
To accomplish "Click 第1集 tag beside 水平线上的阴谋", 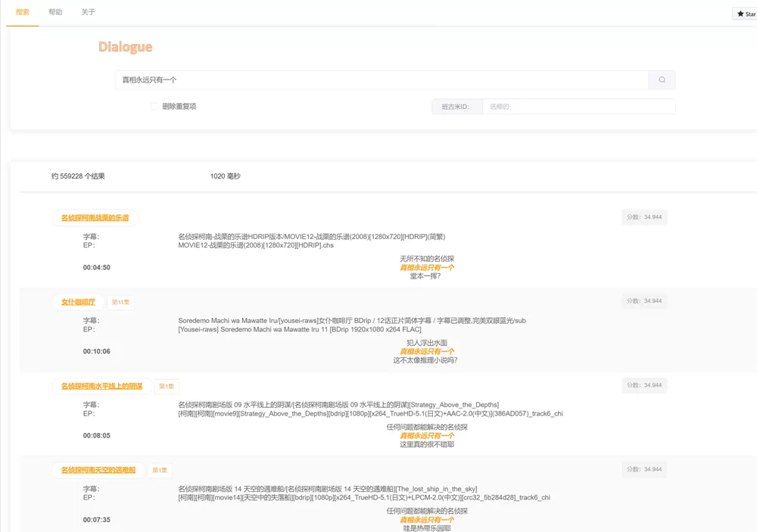I will 167,386.
